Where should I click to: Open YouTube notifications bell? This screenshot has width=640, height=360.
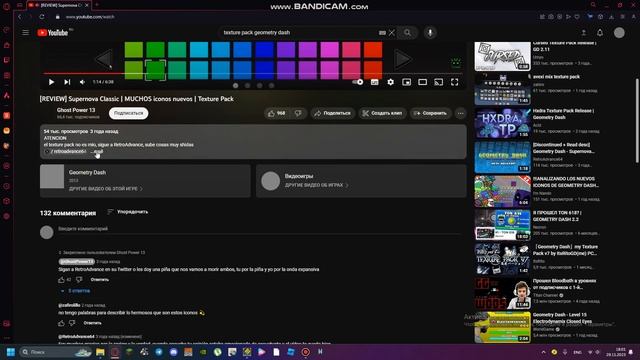coord(600,33)
